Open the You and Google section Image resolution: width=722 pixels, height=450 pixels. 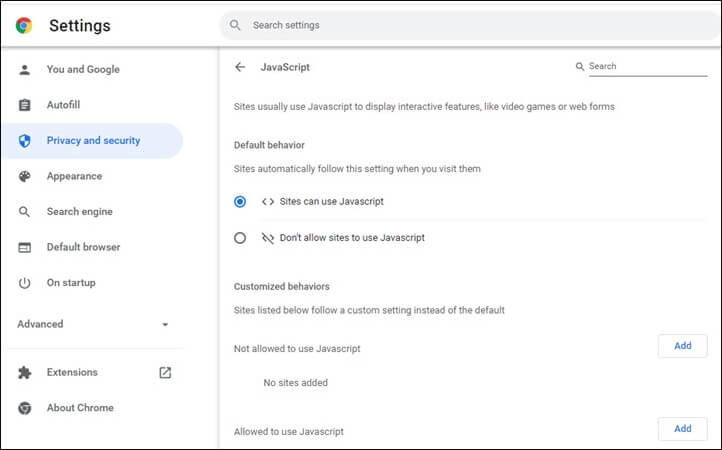tap(83, 70)
